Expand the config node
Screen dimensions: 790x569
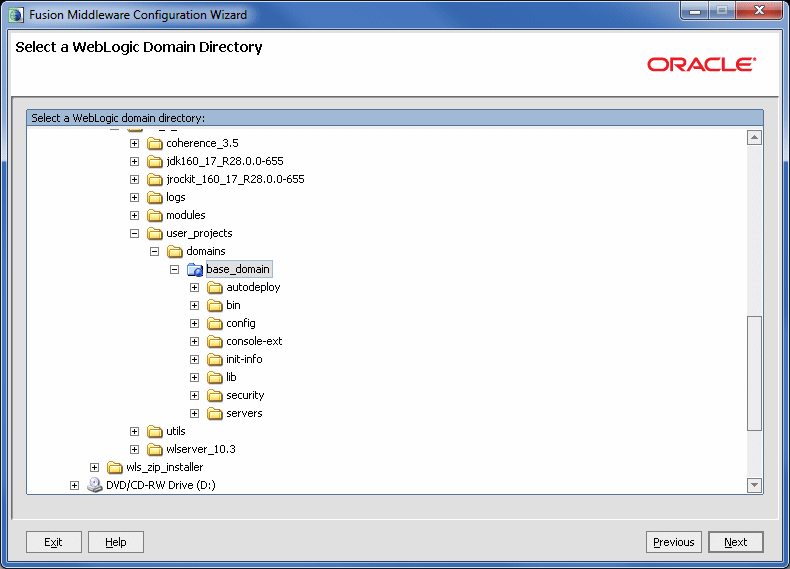coord(194,324)
